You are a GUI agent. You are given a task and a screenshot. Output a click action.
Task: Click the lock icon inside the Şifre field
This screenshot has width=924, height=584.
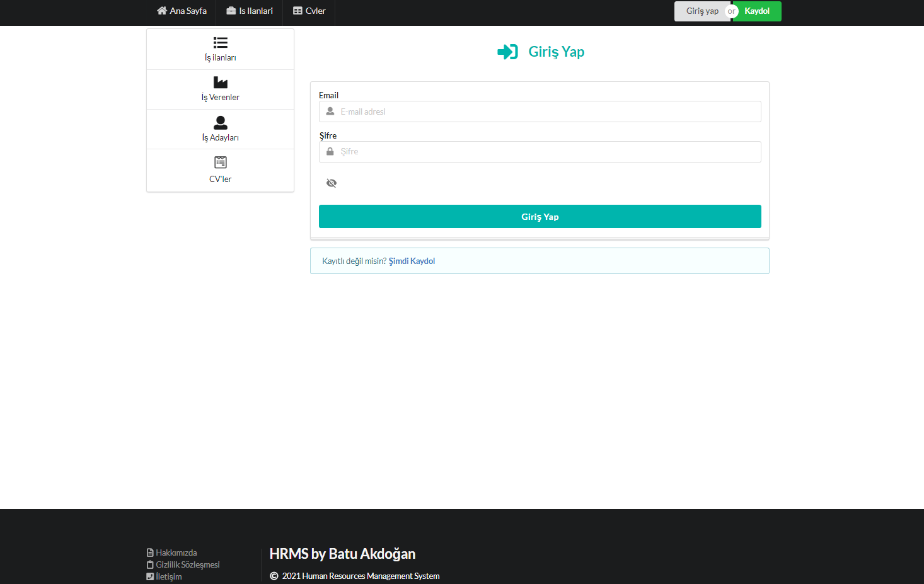pyautogui.click(x=330, y=151)
